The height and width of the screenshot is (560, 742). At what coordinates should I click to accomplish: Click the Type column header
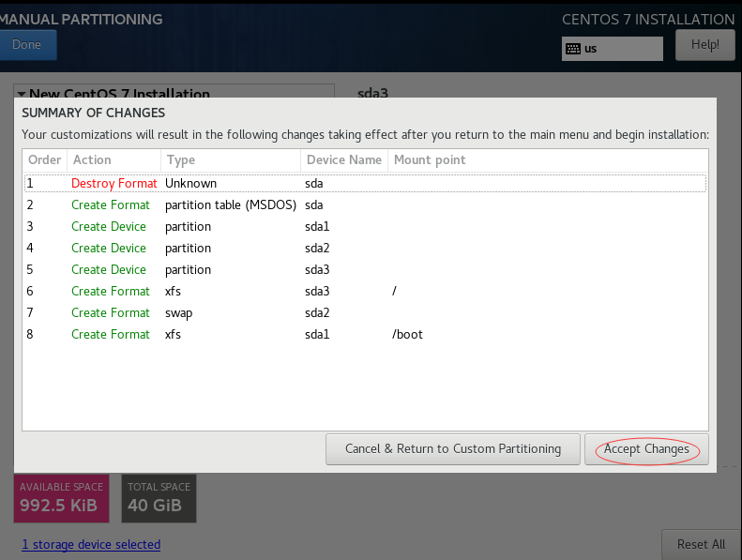[231, 160]
